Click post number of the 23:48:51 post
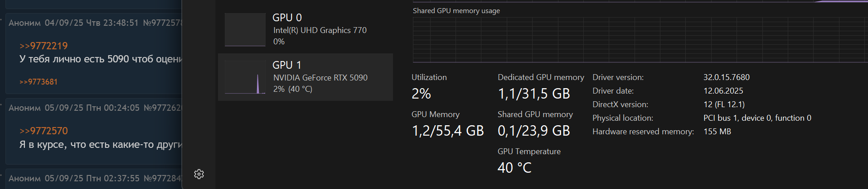Viewport: 868px width, 189px height. [x=163, y=23]
